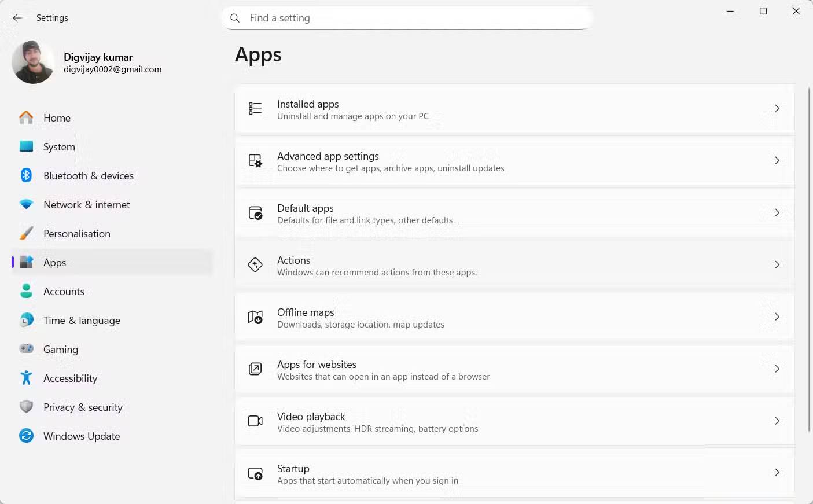This screenshot has height=504, width=813.
Task: Open the Bluetooth & devices section
Action: [x=88, y=176]
